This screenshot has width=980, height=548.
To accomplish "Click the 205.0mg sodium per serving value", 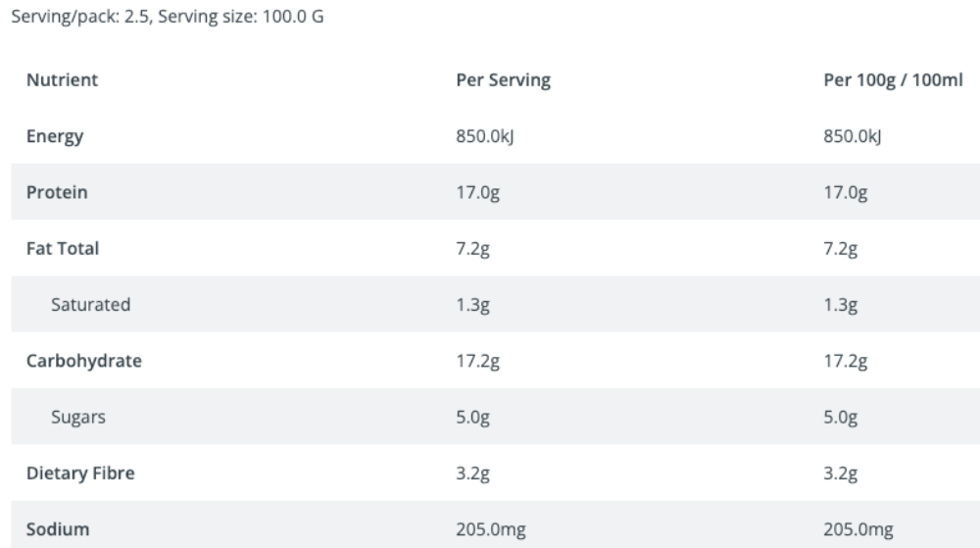I will [x=491, y=530].
